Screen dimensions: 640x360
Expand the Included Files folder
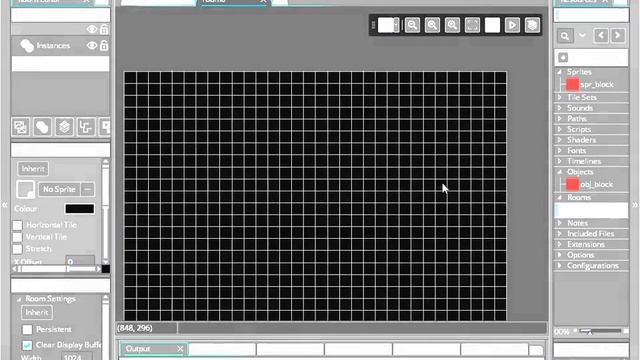(x=560, y=233)
